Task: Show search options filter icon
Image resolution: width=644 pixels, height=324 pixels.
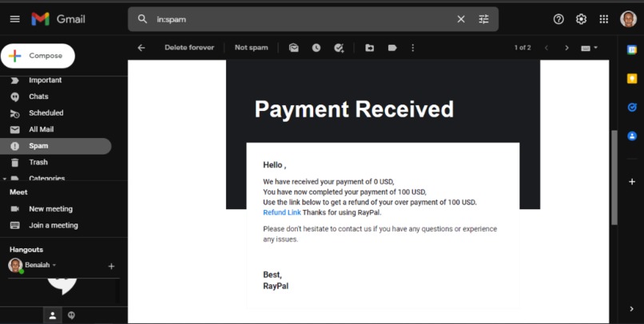Action: click(484, 19)
